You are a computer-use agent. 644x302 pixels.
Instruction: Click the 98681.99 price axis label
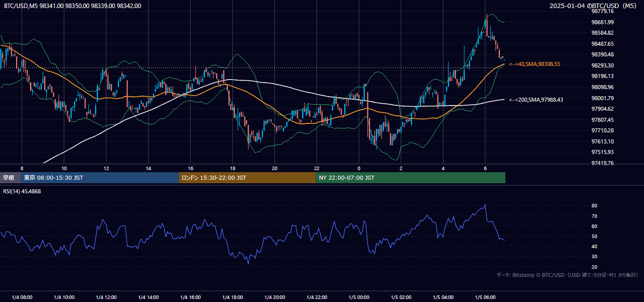coord(603,22)
